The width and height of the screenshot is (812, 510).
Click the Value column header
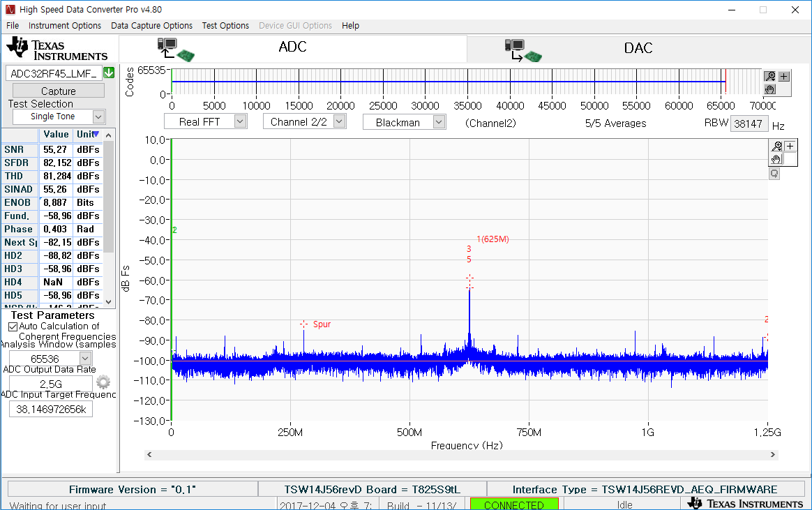pyautogui.click(x=56, y=134)
